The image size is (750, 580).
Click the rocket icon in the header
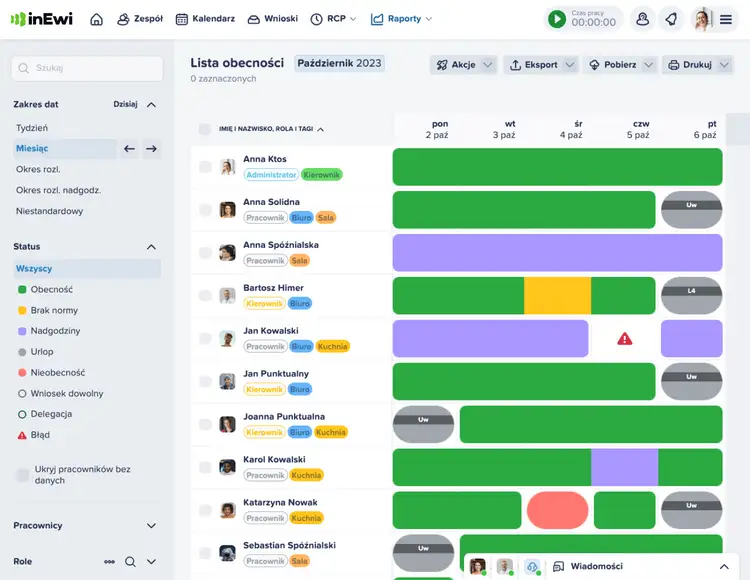coord(671,19)
